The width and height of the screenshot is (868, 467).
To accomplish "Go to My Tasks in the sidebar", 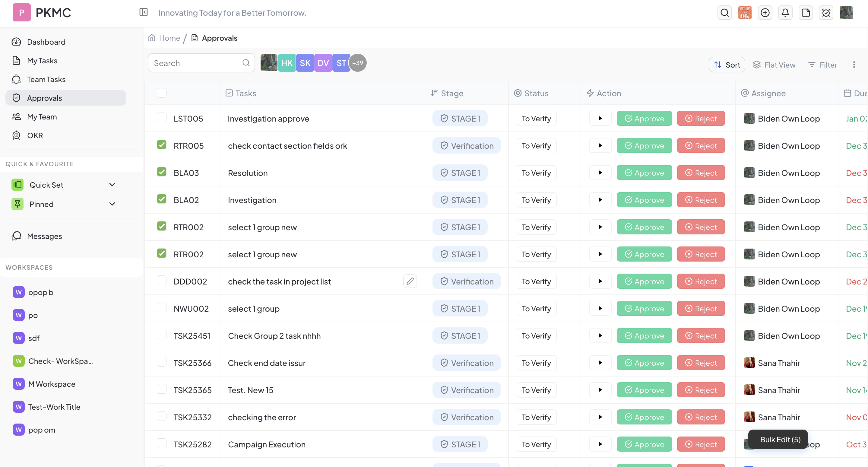I will [42, 60].
